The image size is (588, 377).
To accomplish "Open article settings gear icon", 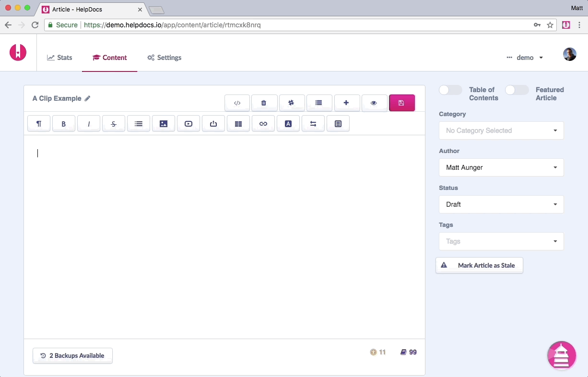I will (x=291, y=103).
